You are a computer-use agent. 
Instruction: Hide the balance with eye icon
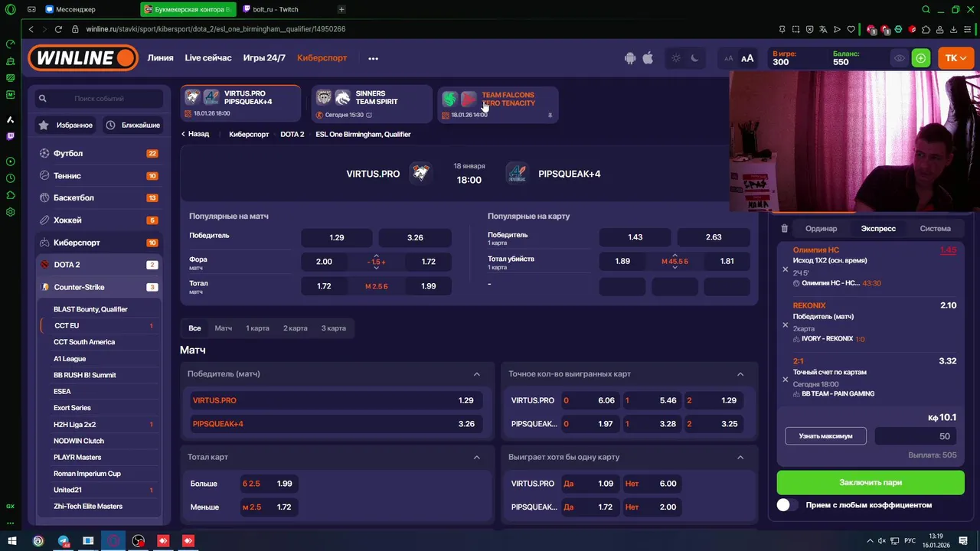tap(900, 58)
